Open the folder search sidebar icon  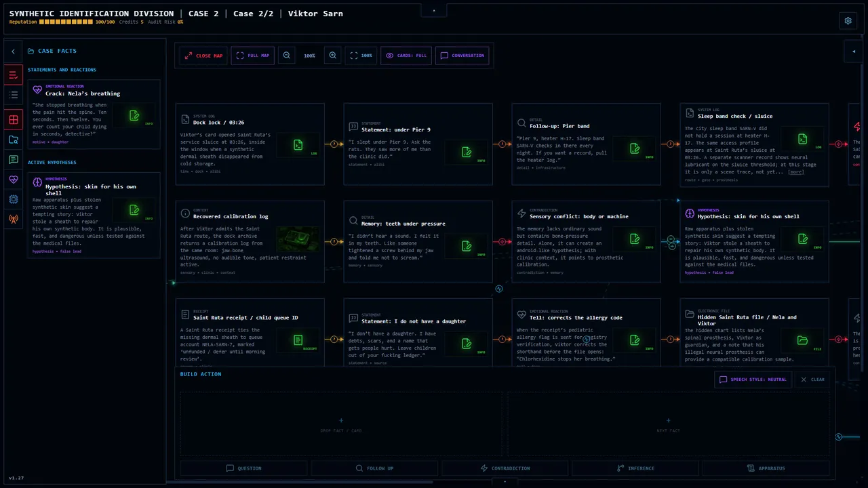point(14,140)
